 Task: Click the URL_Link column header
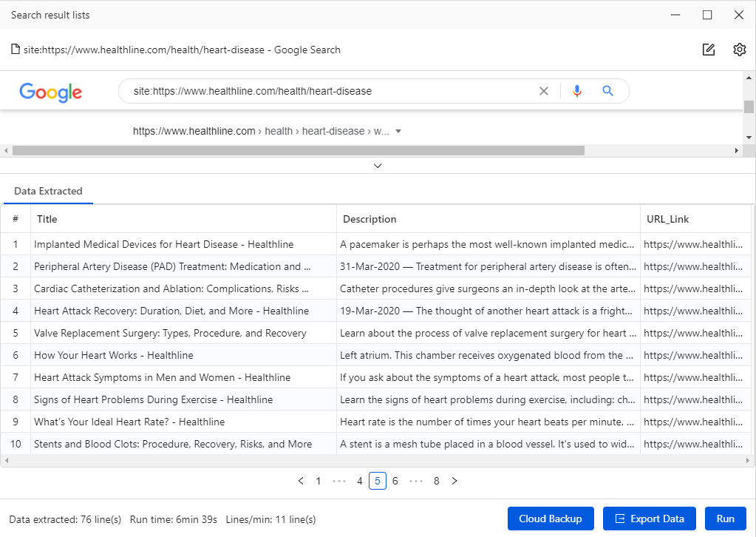695,219
